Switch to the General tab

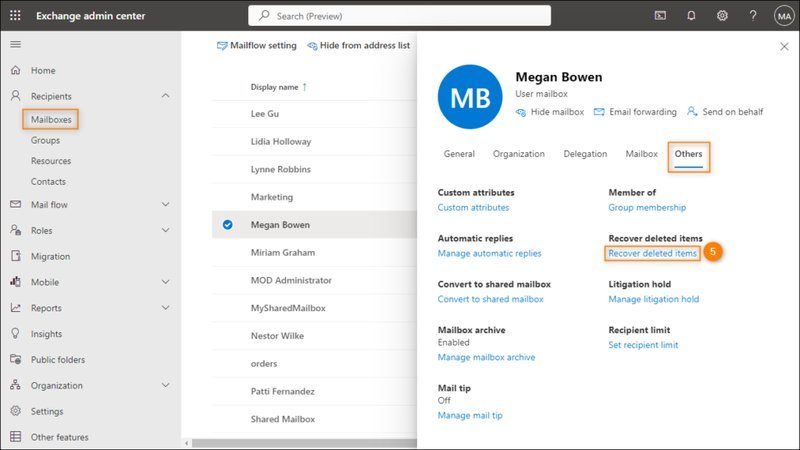459,154
